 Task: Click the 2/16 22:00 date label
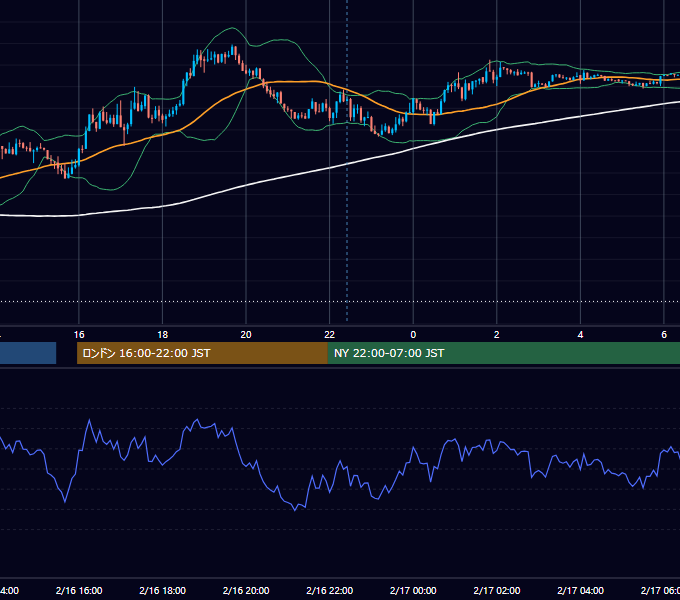[330, 590]
